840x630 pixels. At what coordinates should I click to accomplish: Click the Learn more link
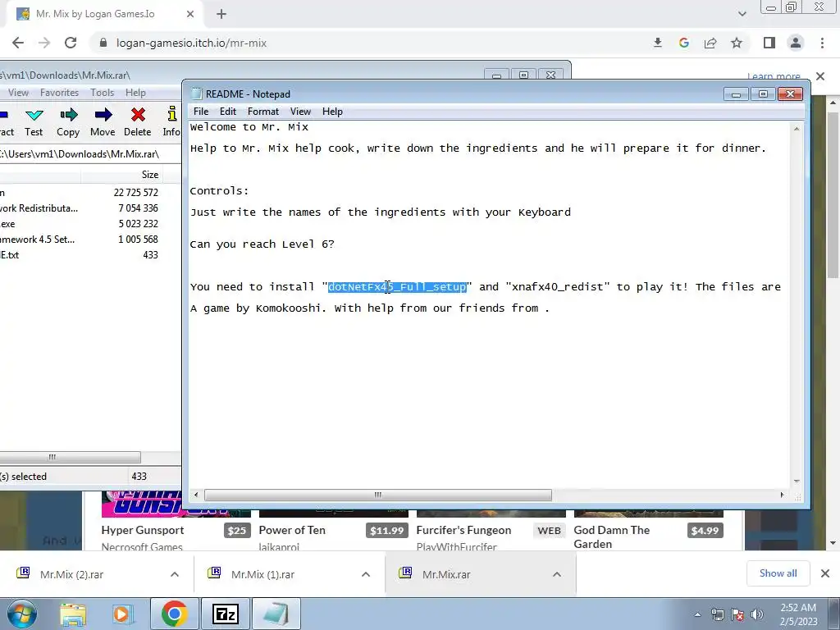tap(774, 76)
